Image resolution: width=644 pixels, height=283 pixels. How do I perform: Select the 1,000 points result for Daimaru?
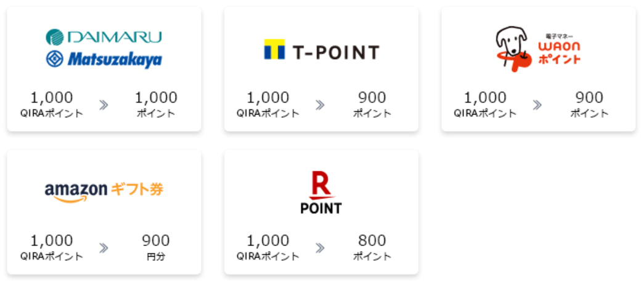[x=156, y=103]
